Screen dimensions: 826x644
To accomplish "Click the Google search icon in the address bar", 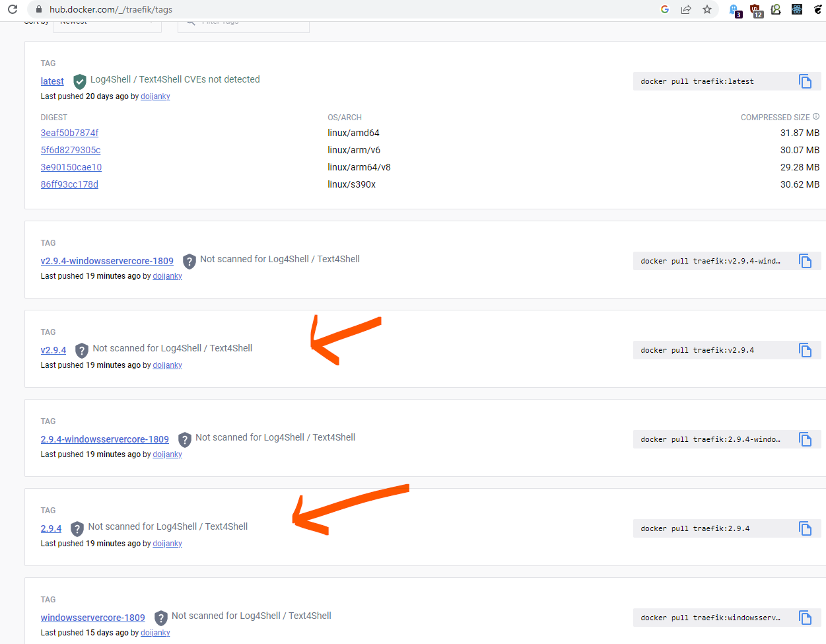I will (664, 10).
